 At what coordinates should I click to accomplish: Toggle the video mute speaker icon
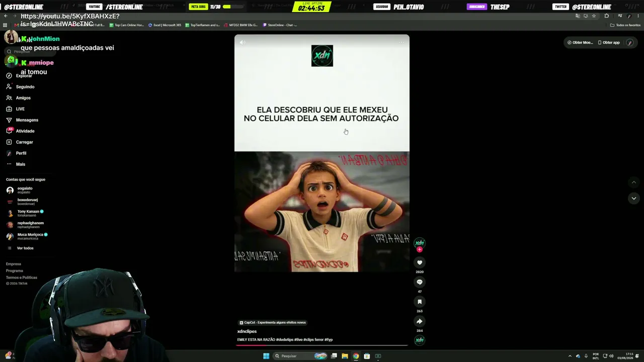[x=242, y=42]
